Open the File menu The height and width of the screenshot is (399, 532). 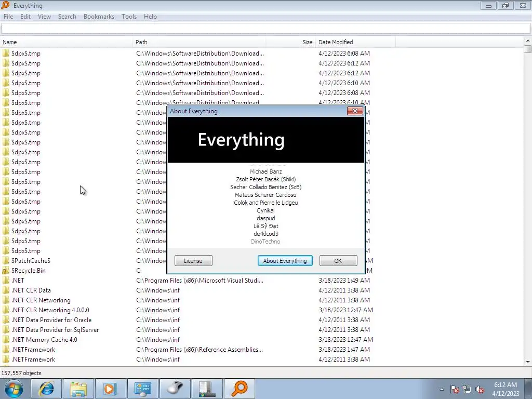coord(8,17)
